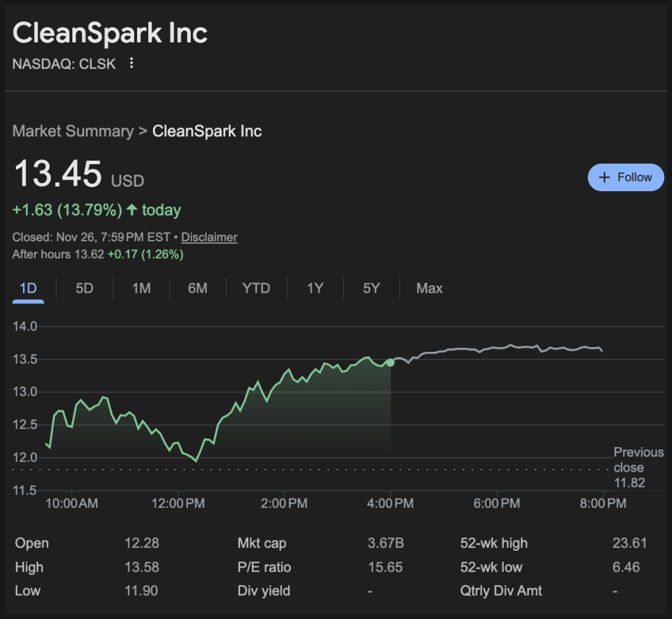
Task: Select the 6M range tab
Action: click(x=198, y=288)
